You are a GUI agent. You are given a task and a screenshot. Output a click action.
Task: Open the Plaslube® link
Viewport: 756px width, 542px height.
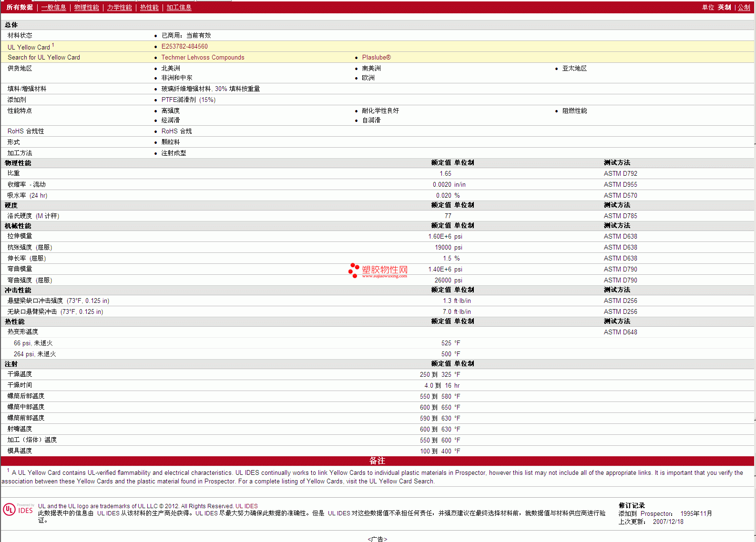pos(377,58)
